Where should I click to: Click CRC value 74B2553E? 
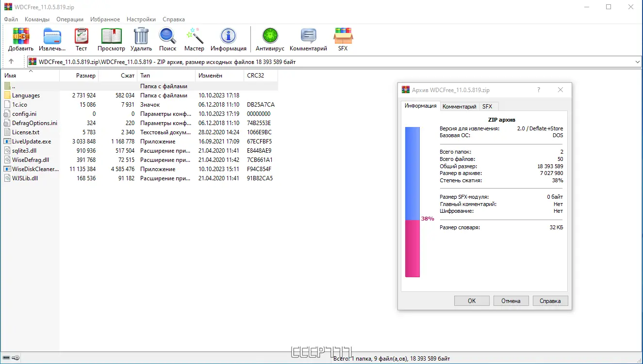259,123
